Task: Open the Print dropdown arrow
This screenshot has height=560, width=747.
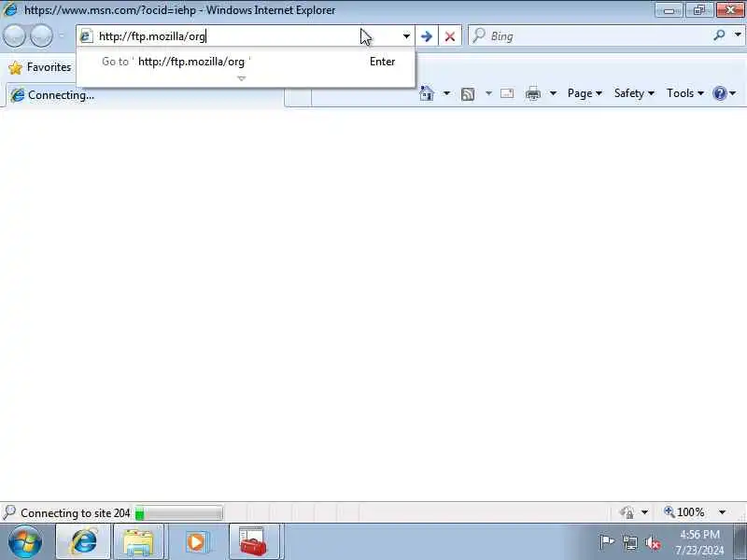Action: coord(553,93)
